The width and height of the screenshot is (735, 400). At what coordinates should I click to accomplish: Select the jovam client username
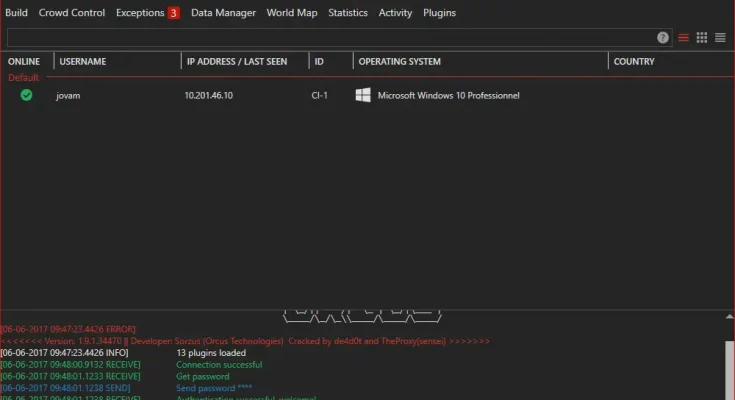[x=67, y=95]
